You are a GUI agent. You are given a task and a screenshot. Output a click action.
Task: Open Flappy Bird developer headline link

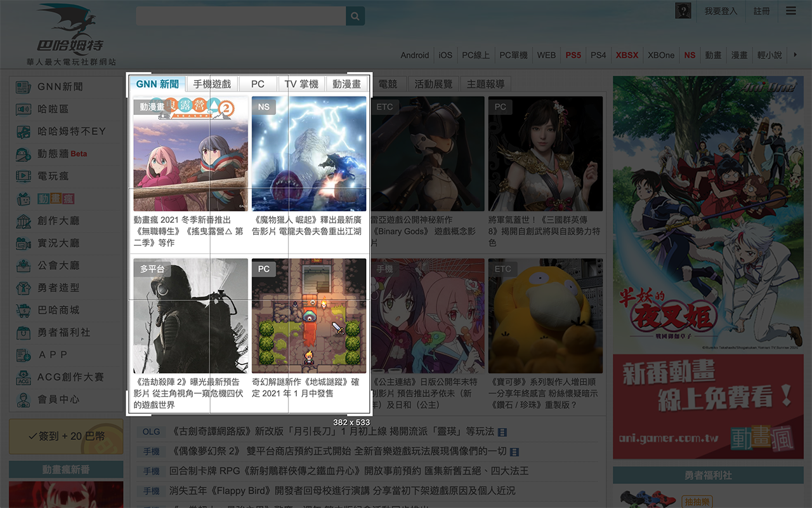(342, 491)
